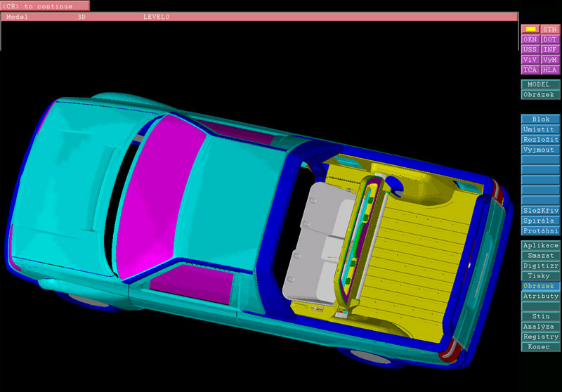This screenshot has width=562, height=392.
Task: Open the Tisky command
Action: [x=540, y=276]
